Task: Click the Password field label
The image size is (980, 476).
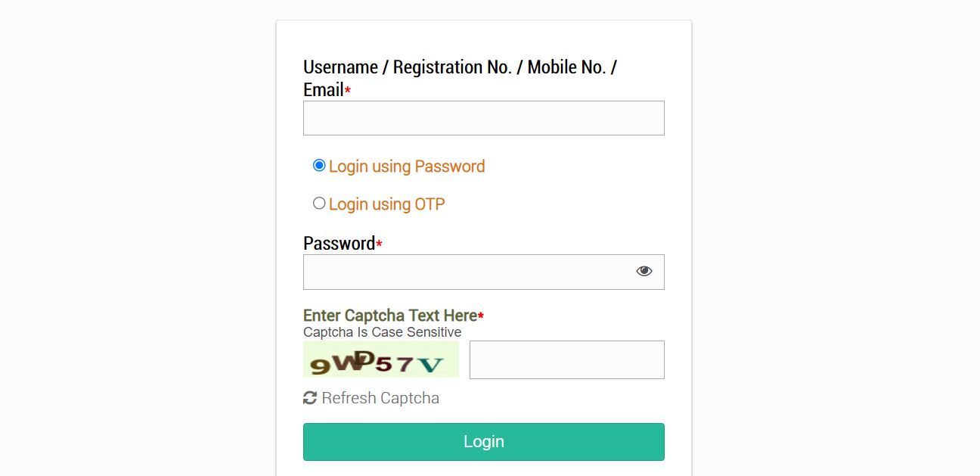Action: click(x=340, y=244)
